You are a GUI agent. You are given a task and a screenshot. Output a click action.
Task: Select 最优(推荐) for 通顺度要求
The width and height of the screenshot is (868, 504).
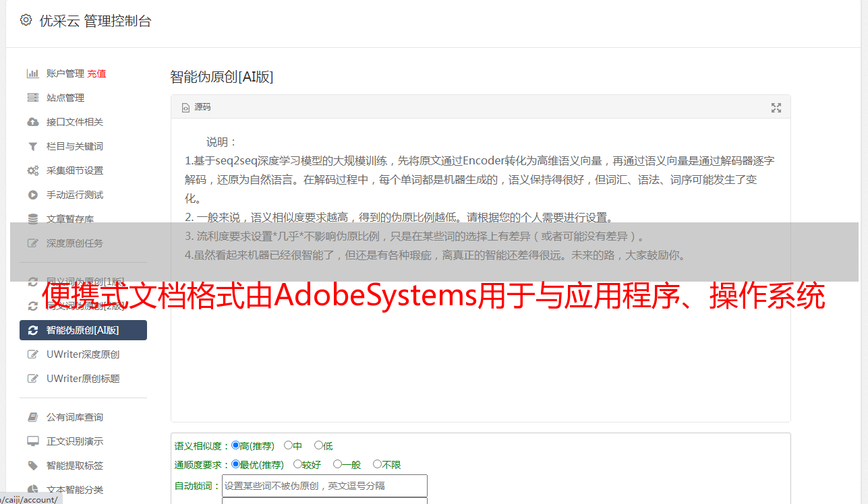[235, 464]
